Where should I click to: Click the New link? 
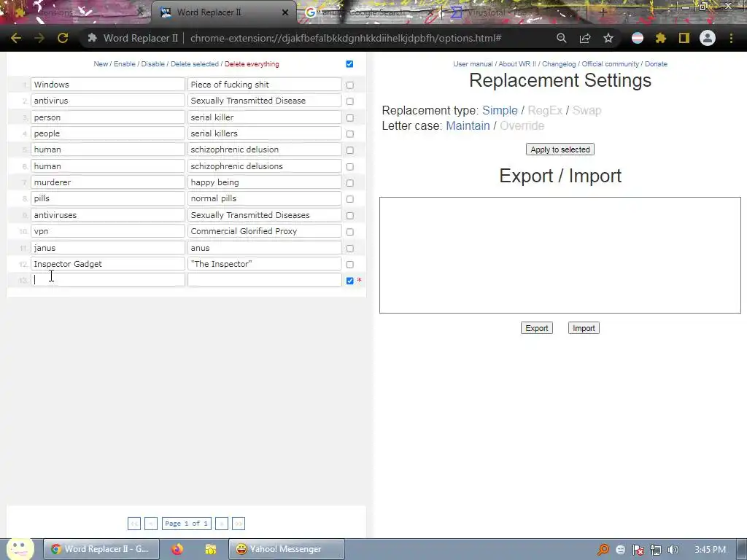point(101,64)
